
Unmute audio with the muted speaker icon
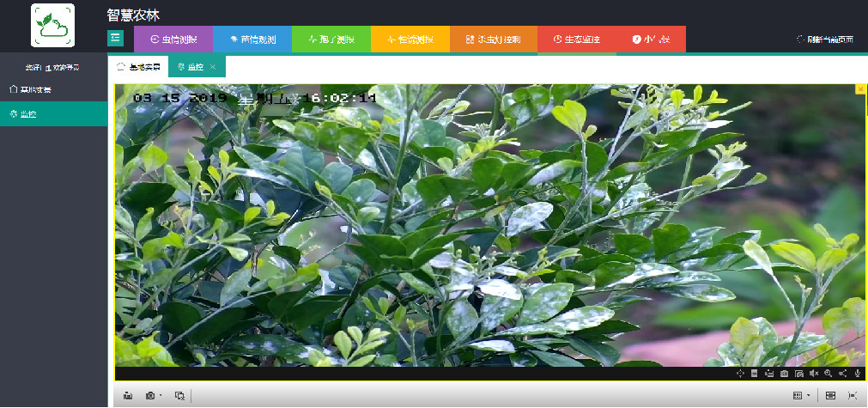[x=813, y=374]
